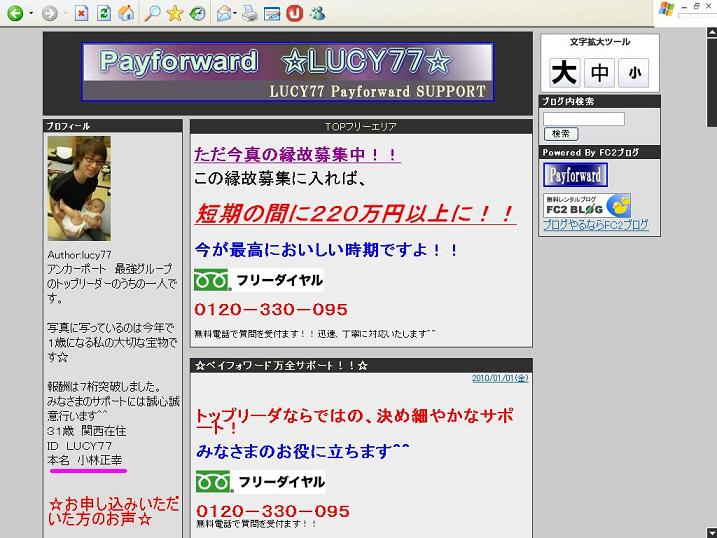Expand the Mail icon dropdown arrow
This screenshot has width=717, height=538.
pos(235,13)
